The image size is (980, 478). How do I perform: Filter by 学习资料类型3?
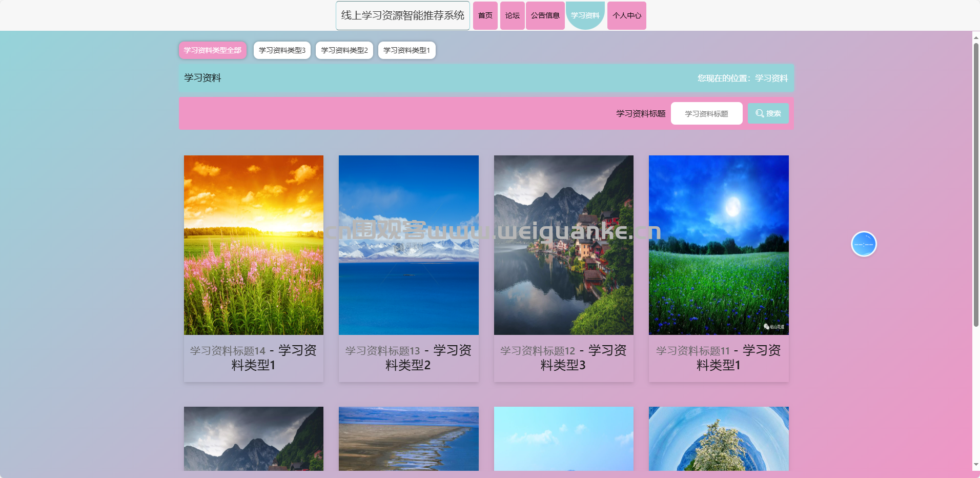(x=282, y=50)
